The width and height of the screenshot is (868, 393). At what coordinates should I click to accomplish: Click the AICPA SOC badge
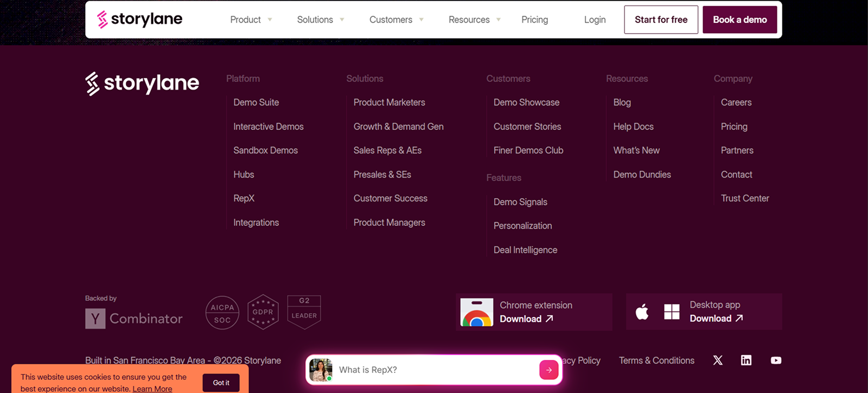click(222, 313)
